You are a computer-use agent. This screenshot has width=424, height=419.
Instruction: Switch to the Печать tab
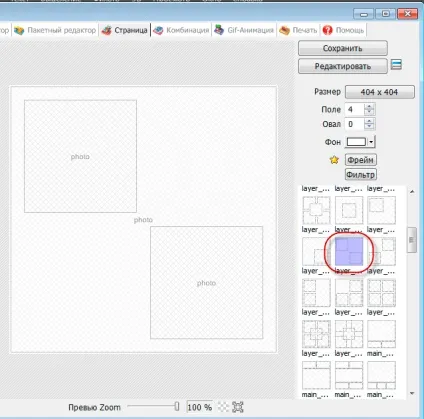298,30
